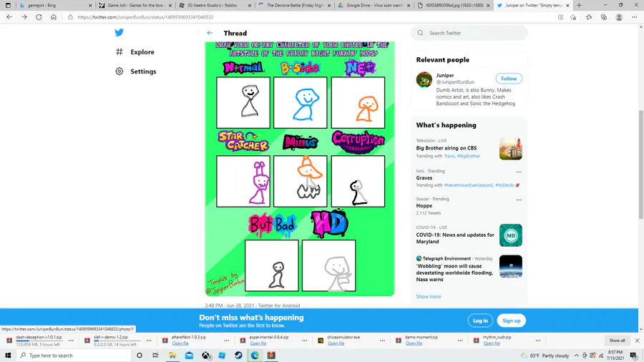Switch to The Decisive Battle tab
Screen dimensions: 644x362
pos(294,5)
